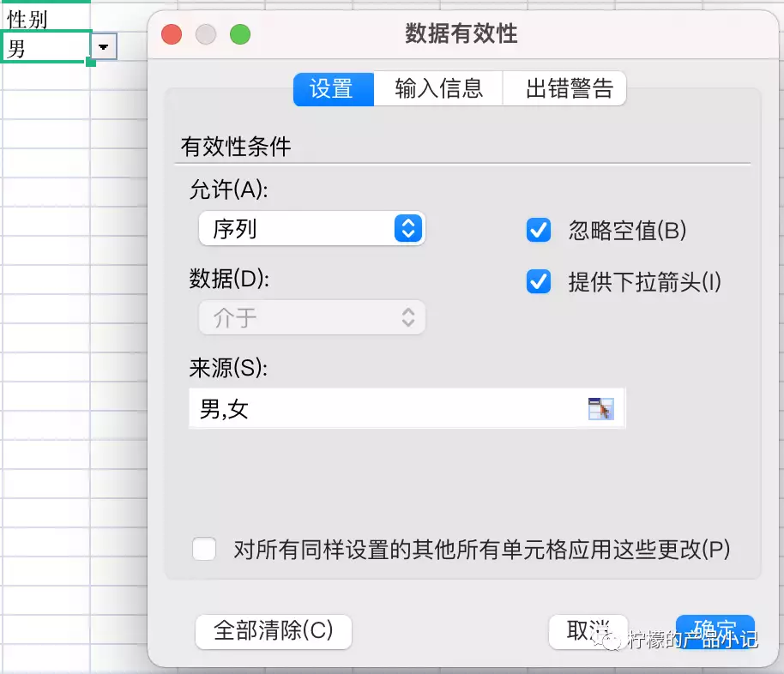
Task: Open the in-cell dropdown arrow beside 男
Action: pos(104,49)
